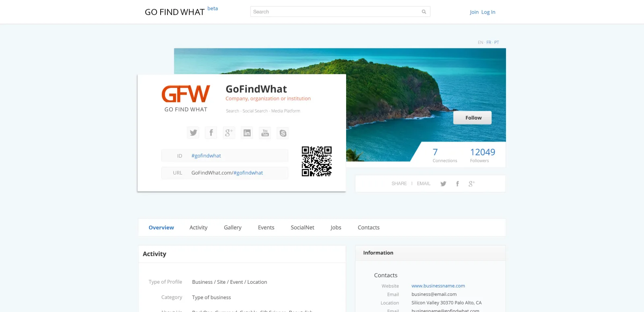644x312 pixels.
Task: Open the Google Plus profile icon
Action: pos(229,133)
